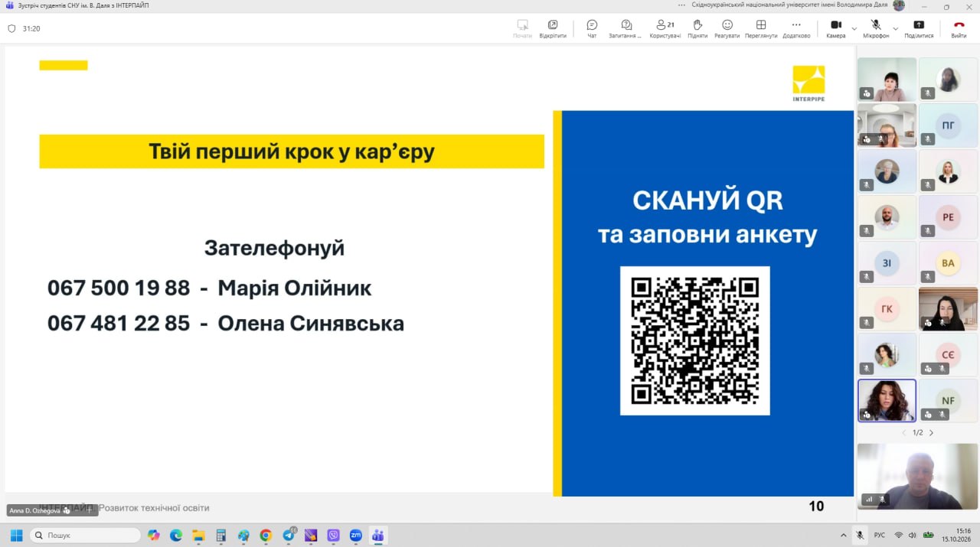Open Microsoft Edge from taskbar
Screen dimensions: 980x547
coord(176,535)
